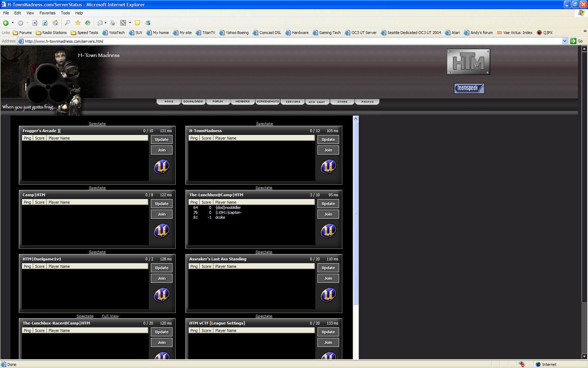Update Frogger's Arcade server info
The width and height of the screenshot is (588, 368).
[162, 139]
